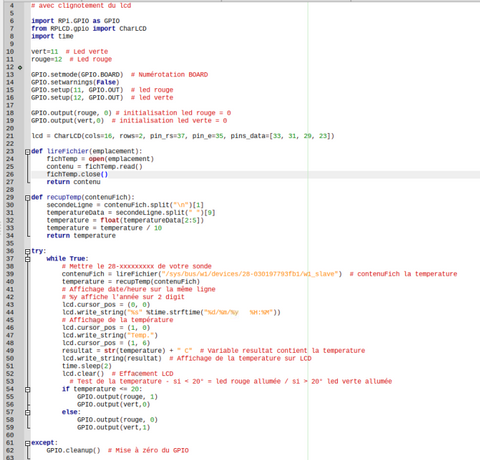Collapse the else block fold marker
480x460 pixels.
point(28,412)
